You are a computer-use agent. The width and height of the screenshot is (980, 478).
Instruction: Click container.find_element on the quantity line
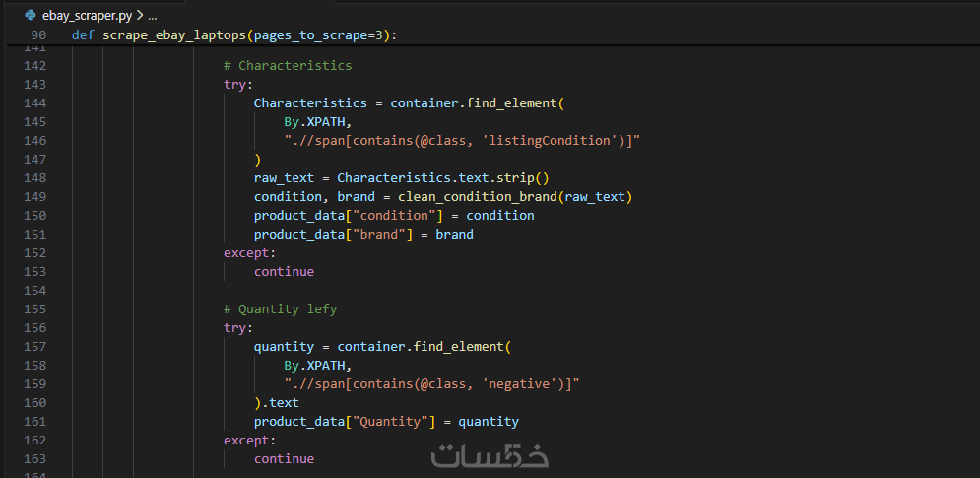pyautogui.click(x=421, y=347)
